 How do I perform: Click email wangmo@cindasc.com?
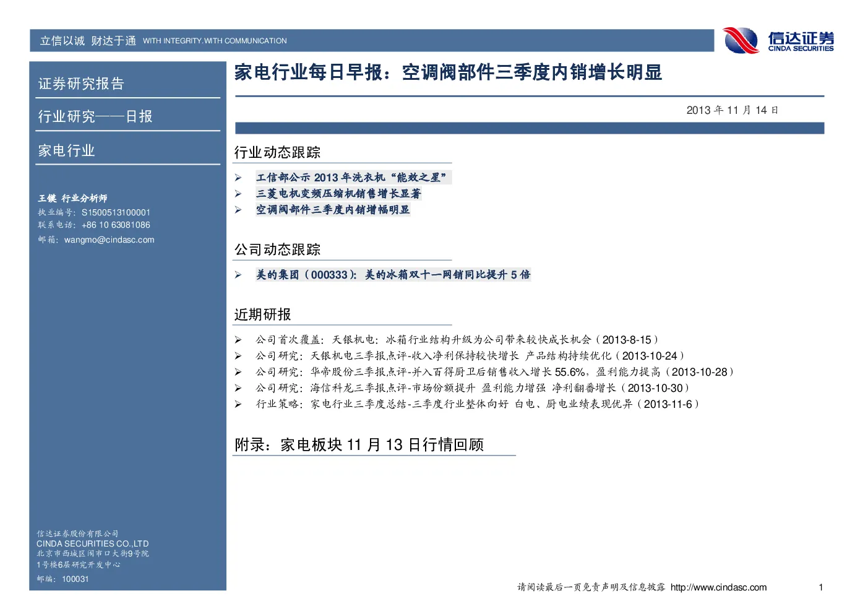[x=110, y=240]
